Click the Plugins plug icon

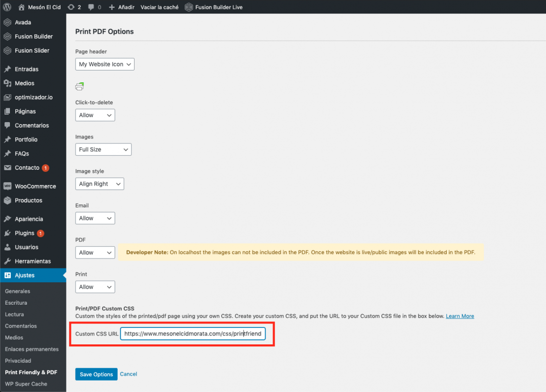(7, 233)
